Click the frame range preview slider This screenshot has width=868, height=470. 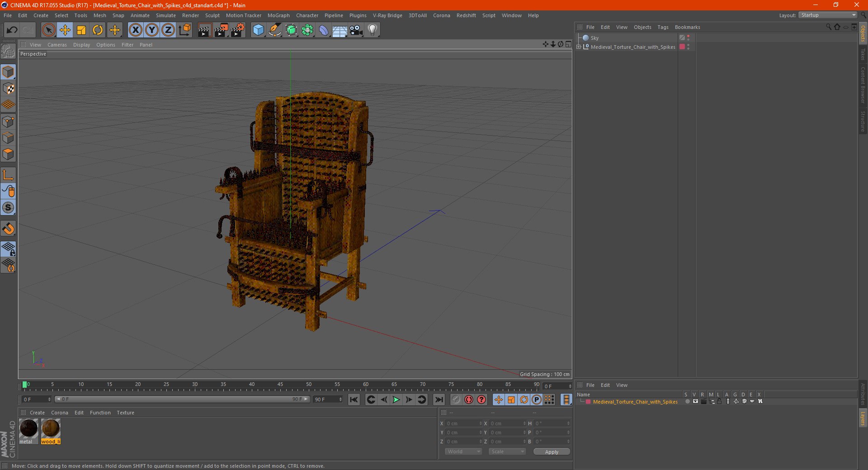[182, 399]
